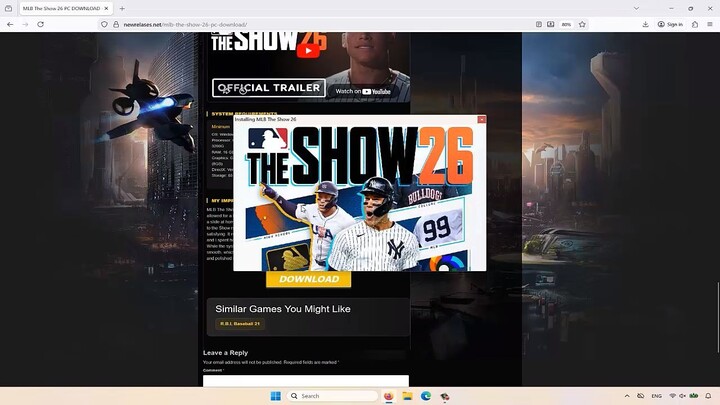Click the "Leave a Reply" heading

225,353
